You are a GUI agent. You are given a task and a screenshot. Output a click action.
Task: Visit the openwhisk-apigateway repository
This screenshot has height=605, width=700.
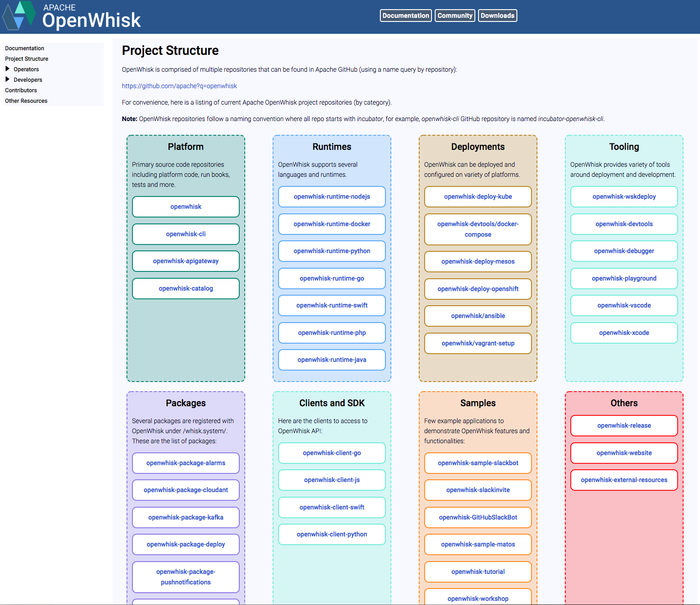(x=186, y=261)
